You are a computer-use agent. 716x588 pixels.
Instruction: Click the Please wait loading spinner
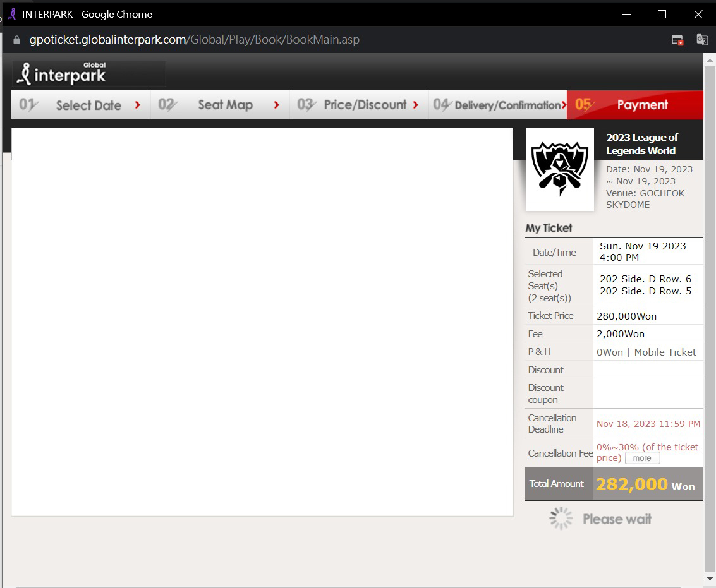(x=561, y=519)
